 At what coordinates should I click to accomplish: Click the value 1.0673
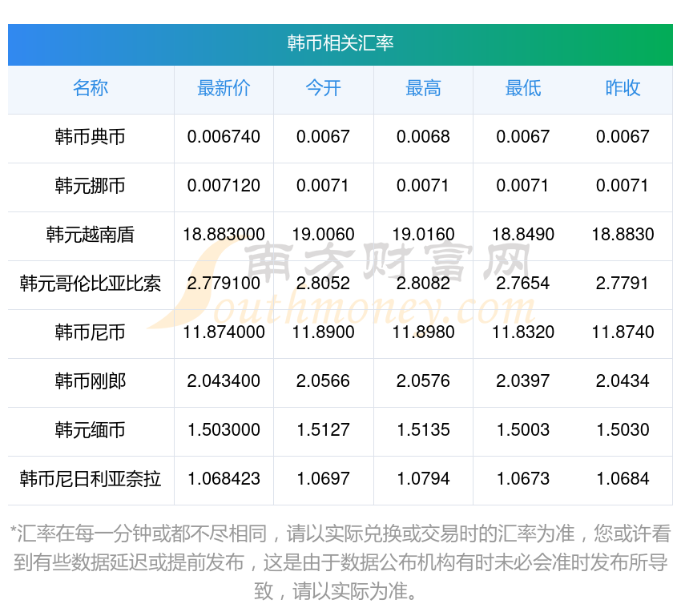coord(523,479)
